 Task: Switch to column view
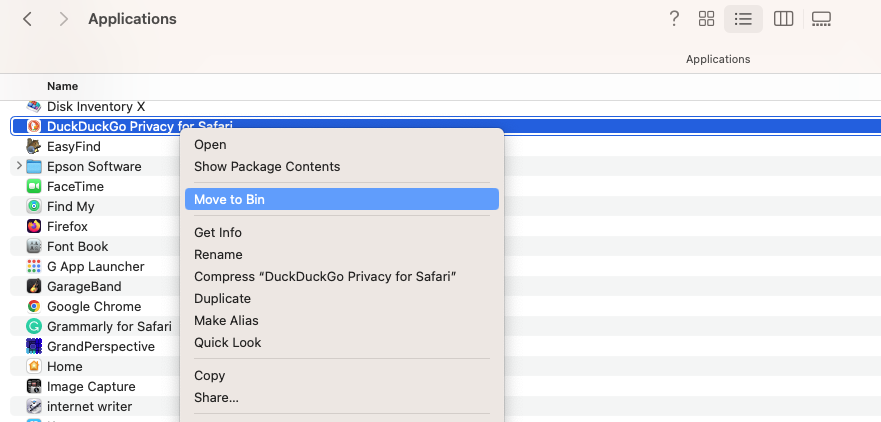pyautogui.click(x=783, y=19)
